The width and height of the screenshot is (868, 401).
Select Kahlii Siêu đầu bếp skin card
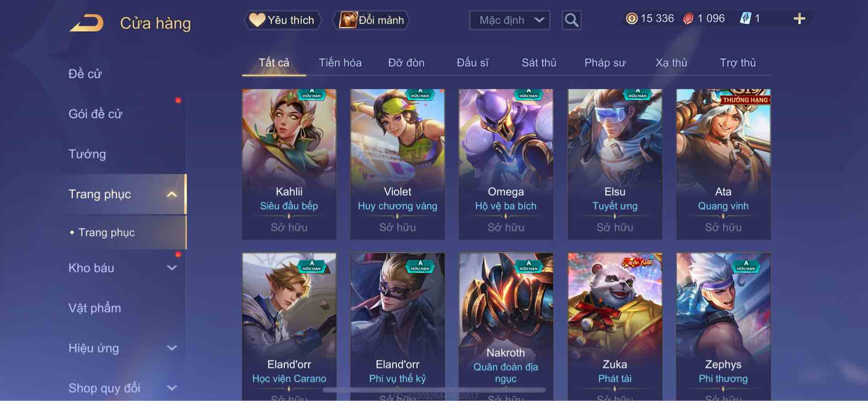click(289, 164)
